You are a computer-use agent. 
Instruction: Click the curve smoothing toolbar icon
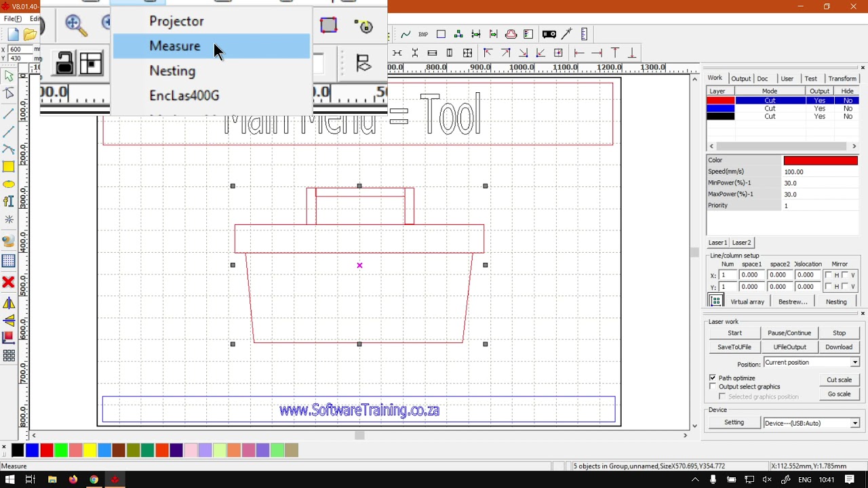[x=406, y=34]
